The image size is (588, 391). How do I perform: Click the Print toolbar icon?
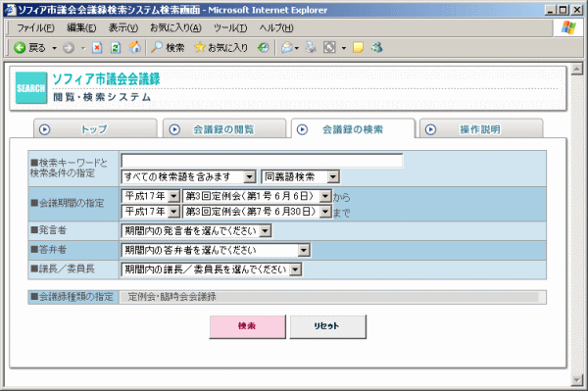[x=311, y=48]
